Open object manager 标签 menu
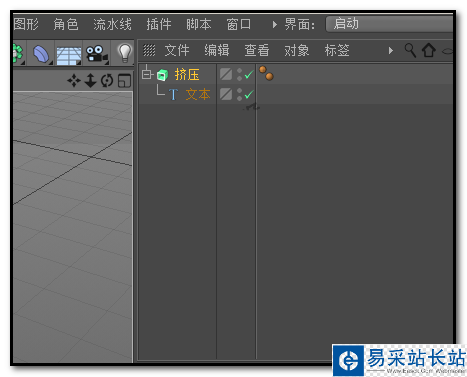This screenshot has width=467, height=377. click(337, 51)
